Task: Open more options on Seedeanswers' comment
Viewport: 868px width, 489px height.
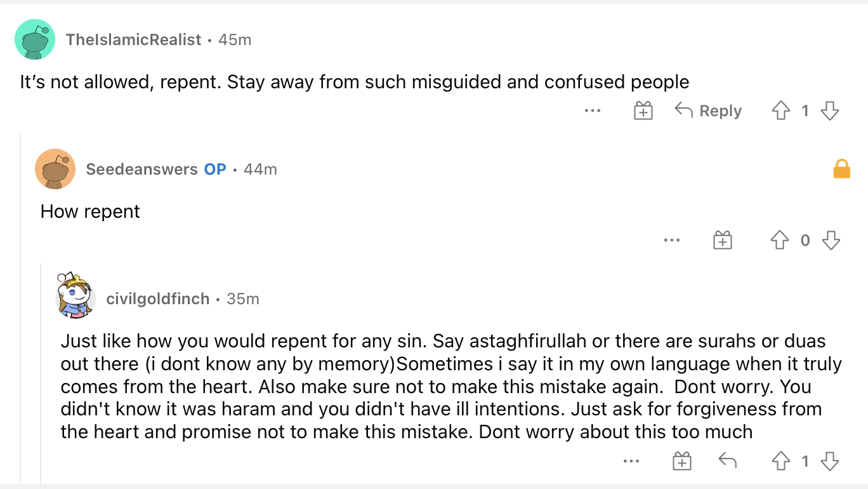Action: point(672,240)
